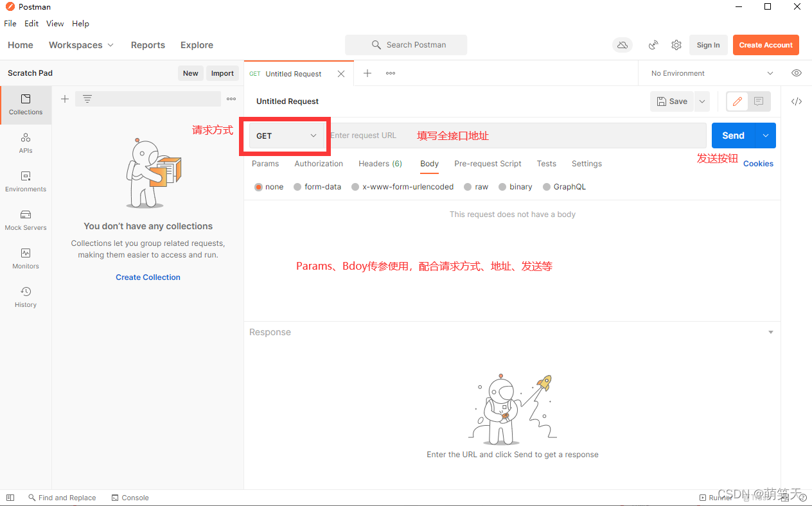Open the Runner from status bar

[x=715, y=498]
